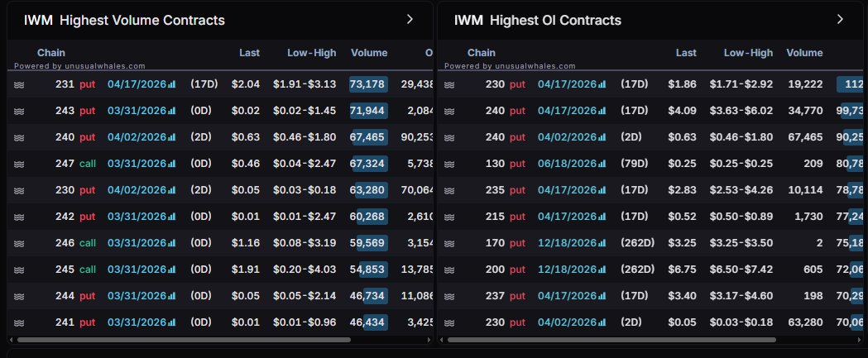Open 03/31/2026 expiry link for 245 call

[x=137, y=270]
